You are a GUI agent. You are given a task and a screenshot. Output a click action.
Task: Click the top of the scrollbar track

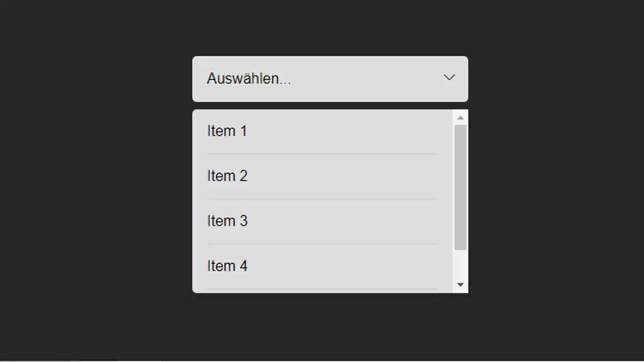pyautogui.click(x=460, y=126)
